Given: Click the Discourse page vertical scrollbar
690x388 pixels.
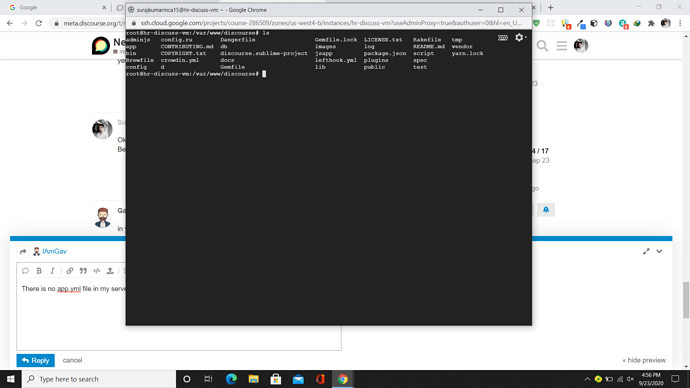Looking at the screenshot, I should 686,300.
